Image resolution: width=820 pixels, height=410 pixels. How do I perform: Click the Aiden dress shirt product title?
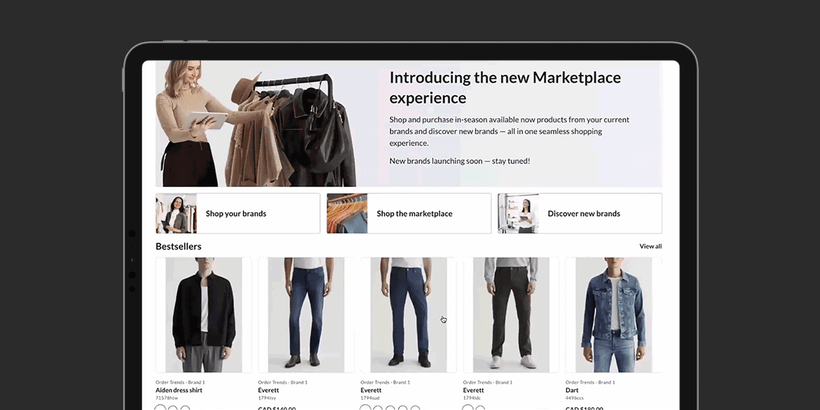tap(179, 390)
